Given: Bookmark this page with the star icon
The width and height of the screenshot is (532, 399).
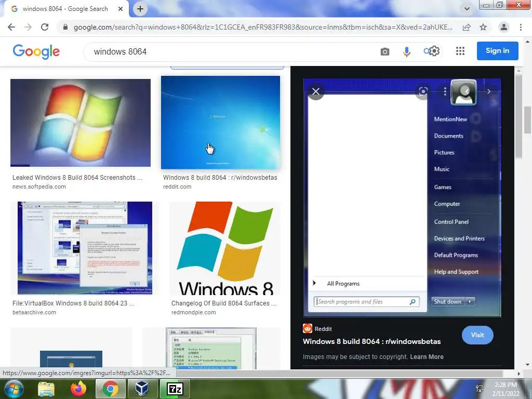Looking at the screenshot, I should tap(483, 27).
